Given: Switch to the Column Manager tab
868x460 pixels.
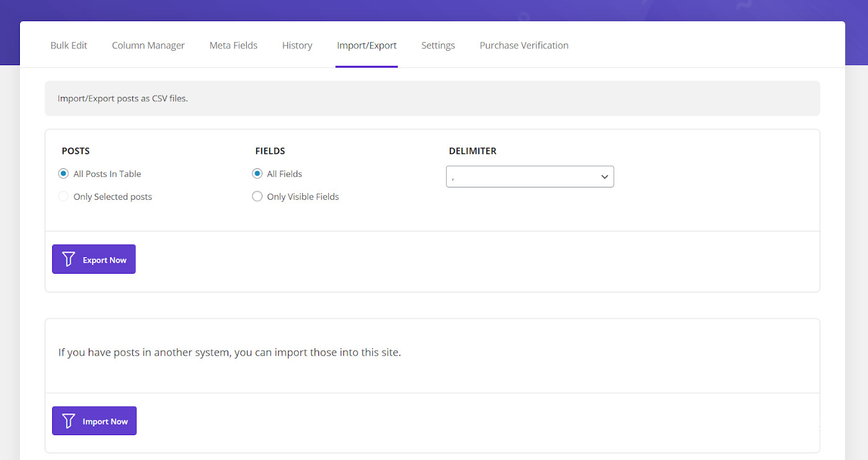Looking at the screenshot, I should pyautogui.click(x=148, y=45).
